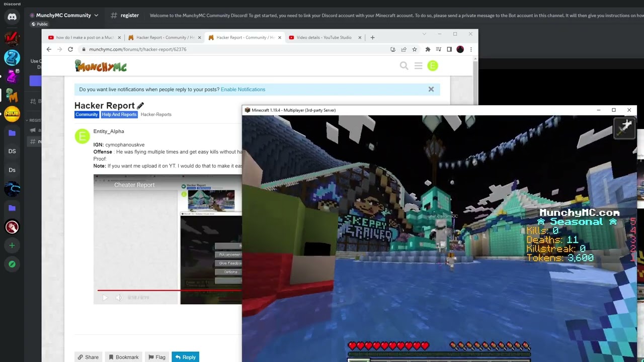644x362 pixels.
Task: Click the register channel name in Discord header
Action: (129, 15)
